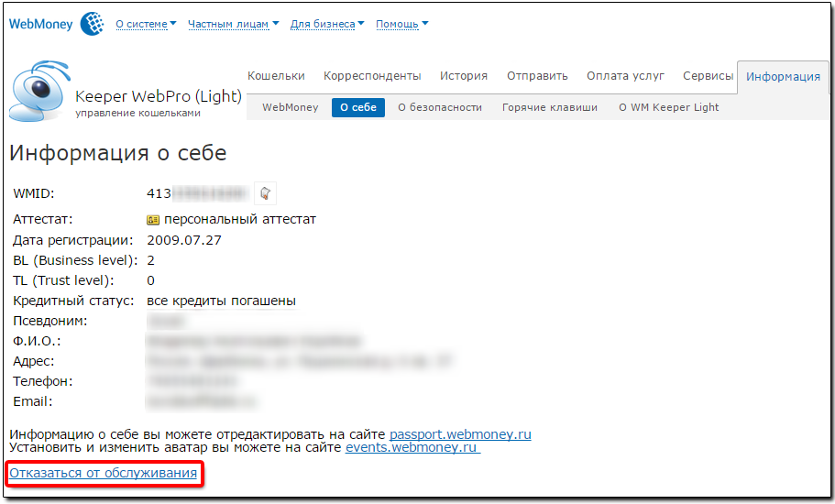Click the WebMoney globe logo icon

tap(93, 24)
